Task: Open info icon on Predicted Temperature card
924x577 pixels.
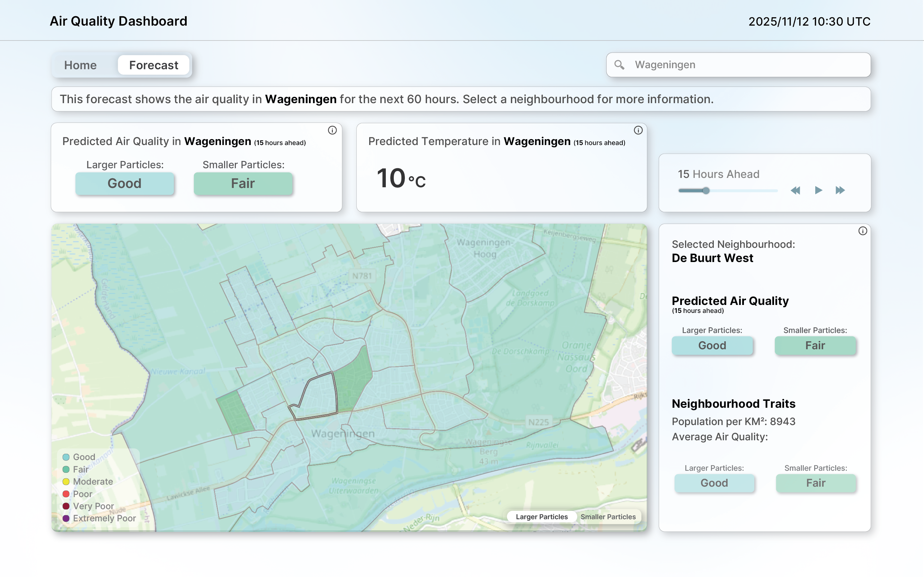Action: tap(638, 130)
